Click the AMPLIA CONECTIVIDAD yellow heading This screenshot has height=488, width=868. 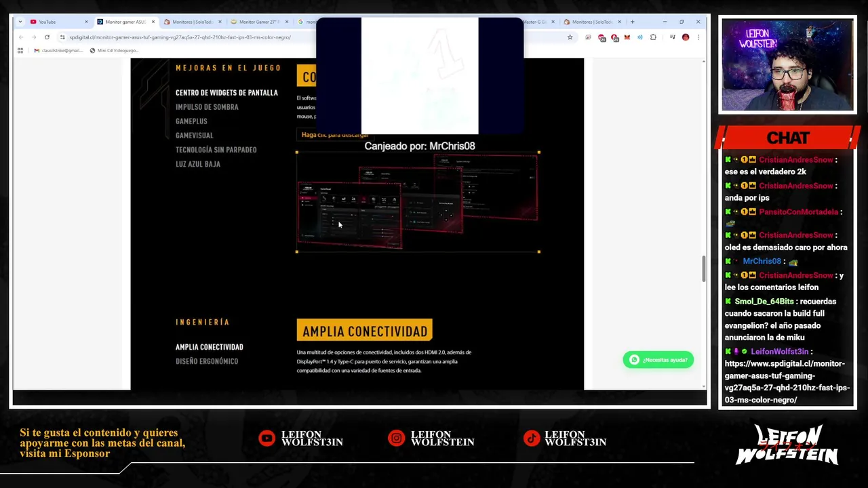[365, 331]
